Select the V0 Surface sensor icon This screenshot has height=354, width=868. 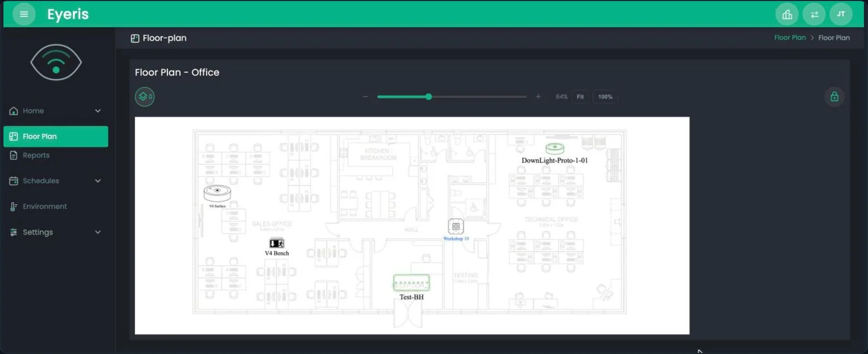coord(217,193)
